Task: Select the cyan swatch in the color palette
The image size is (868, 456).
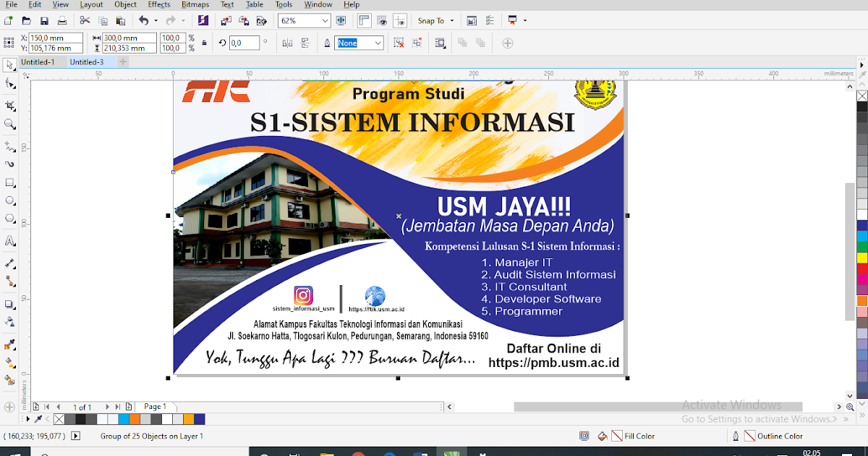Action: (x=123, y=419)
